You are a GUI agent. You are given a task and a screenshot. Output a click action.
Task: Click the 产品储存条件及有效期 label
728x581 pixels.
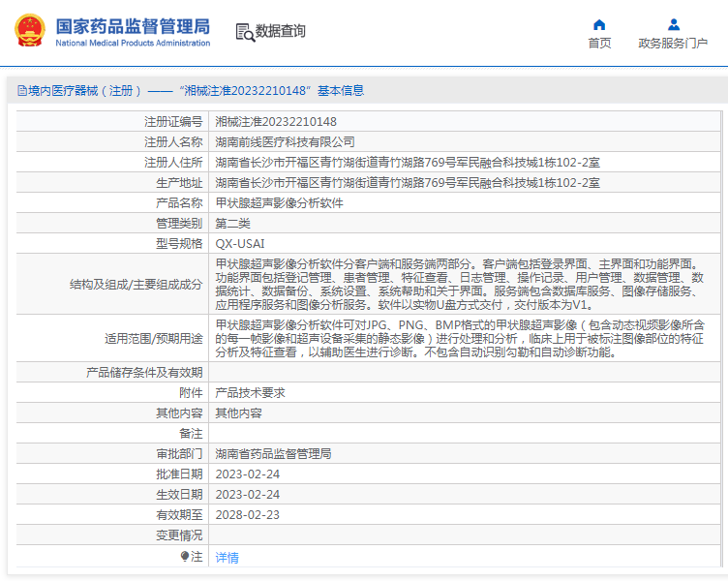pyautogui.click(x=144, y=373)
